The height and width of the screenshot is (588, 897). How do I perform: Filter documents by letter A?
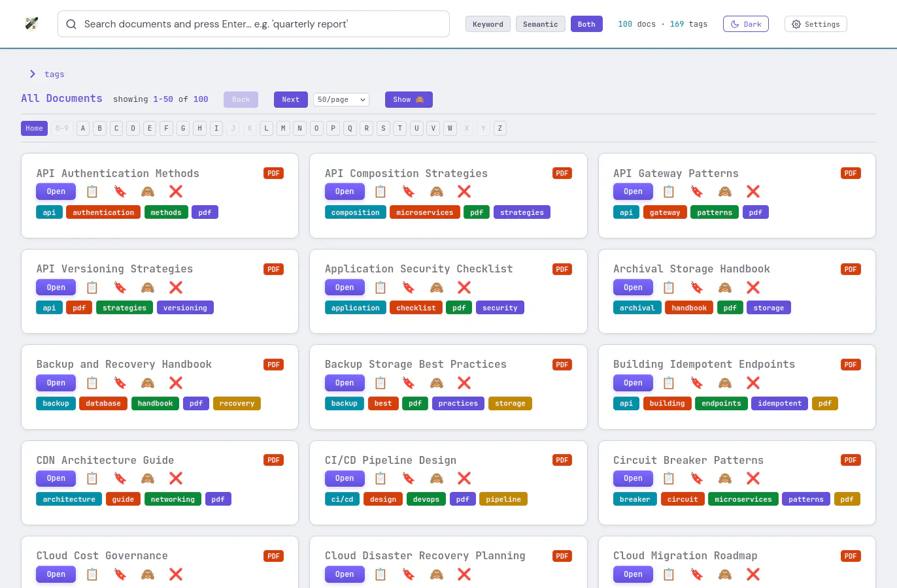[83, 128]
